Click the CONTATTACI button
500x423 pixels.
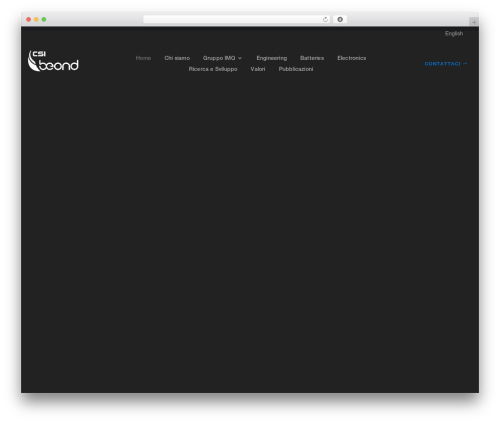pyautogui.click(x=446, y=64)
